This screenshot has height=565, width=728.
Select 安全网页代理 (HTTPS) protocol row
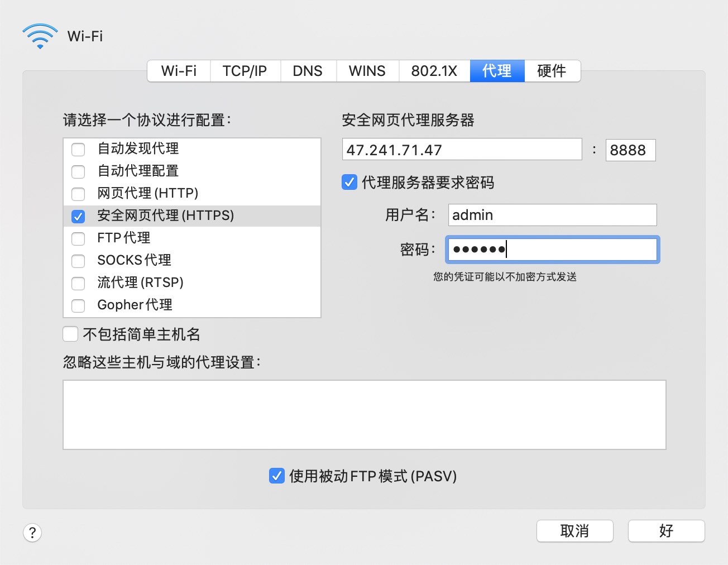[192, 216]
